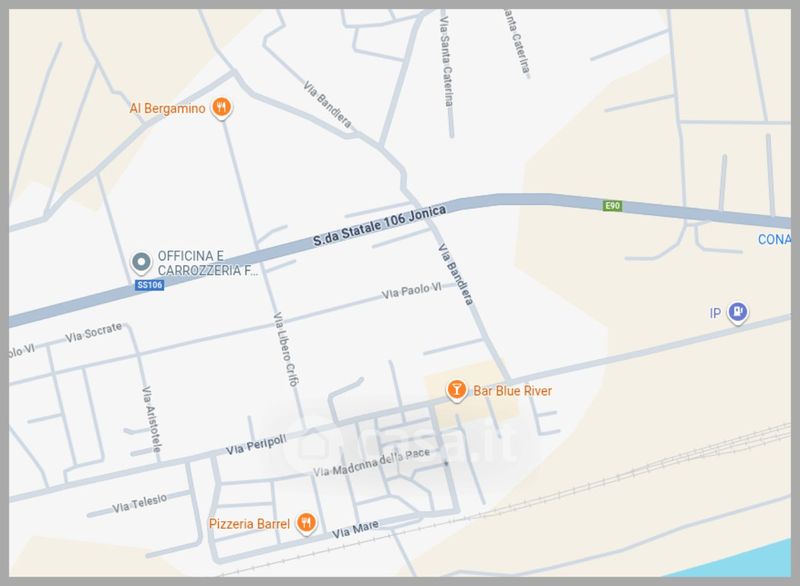The image size is (800, 586).
Task: Click the Via Libero Grifo street name
Action: (286, 349)
